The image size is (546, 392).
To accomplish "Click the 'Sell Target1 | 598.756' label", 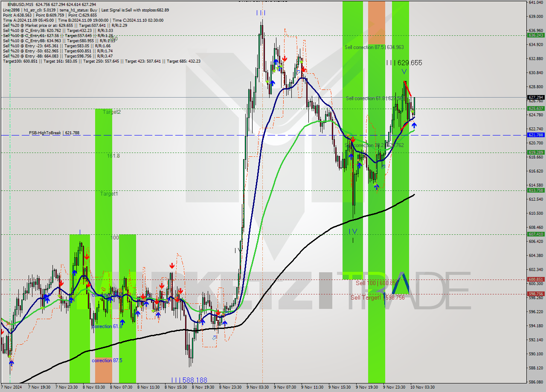I will click(378, 297).
